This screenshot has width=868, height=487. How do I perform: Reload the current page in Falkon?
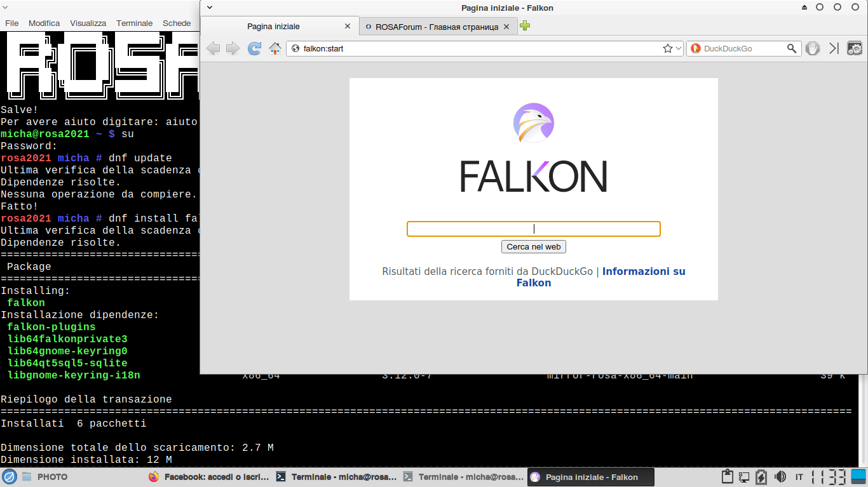(254, 48)
